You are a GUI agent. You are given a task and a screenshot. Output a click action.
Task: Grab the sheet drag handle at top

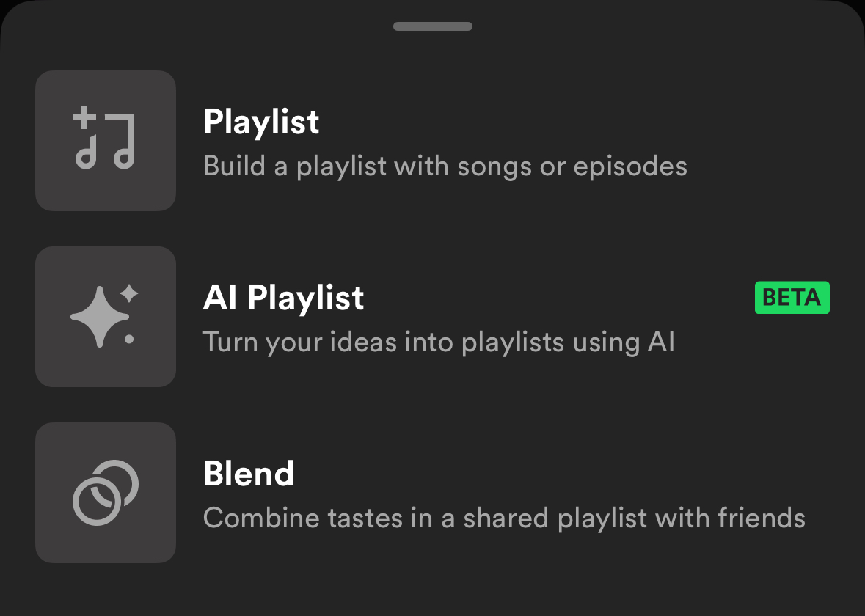432,26
